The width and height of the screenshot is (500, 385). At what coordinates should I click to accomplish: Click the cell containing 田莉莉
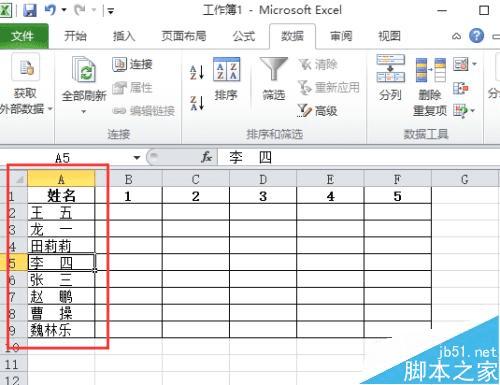click(x=61, y=246)
